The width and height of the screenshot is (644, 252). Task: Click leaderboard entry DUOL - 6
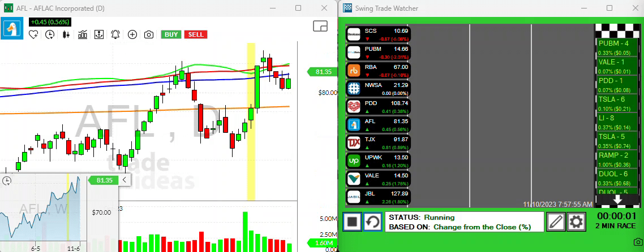tap(617, 178)
